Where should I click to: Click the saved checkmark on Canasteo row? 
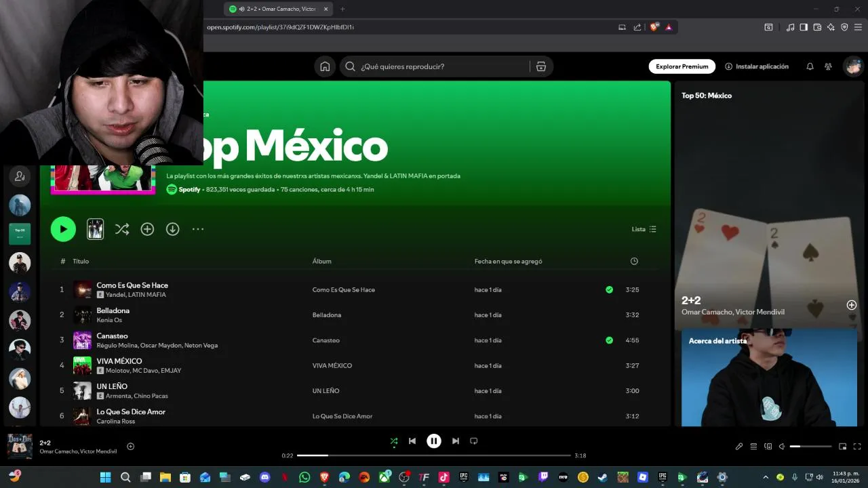coord(609,340)
